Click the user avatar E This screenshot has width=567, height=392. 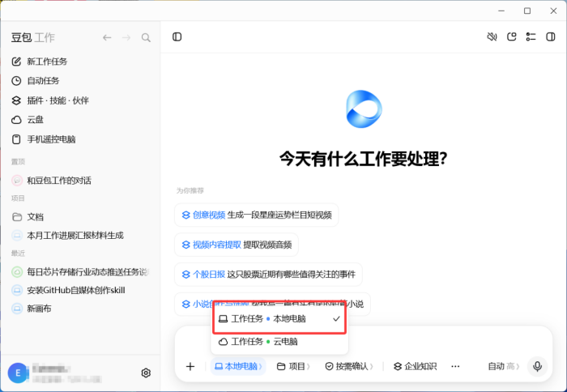tap(17, 373)
